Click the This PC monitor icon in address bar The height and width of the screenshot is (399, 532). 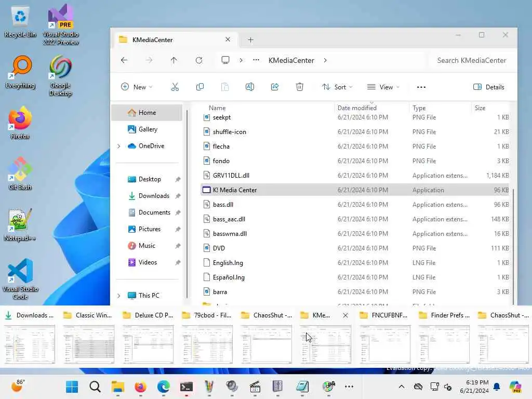[x=225, y=60]
